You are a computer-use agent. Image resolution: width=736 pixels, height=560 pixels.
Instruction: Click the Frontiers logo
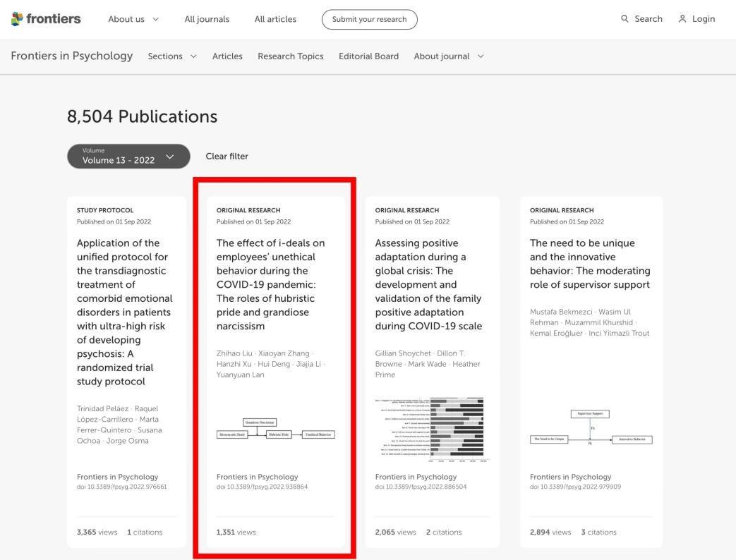coord(46,19)
